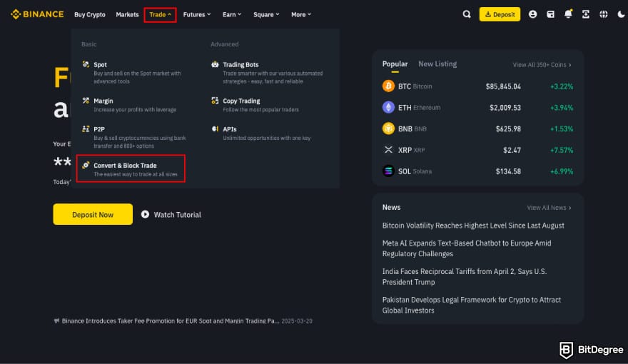Read Pakistan Develops Legal Framework news
Viewport: 628px width, 364px height.
[x=472, y=305]
